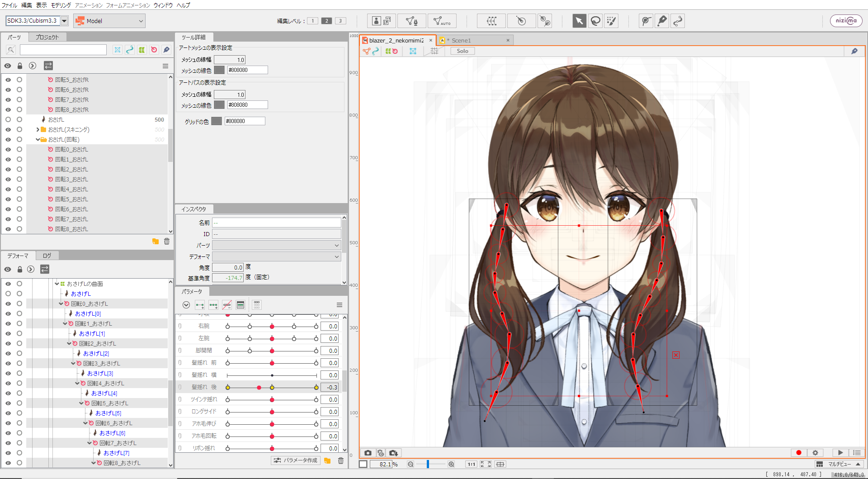868x479 pixels.
Task: Create a warp deformer from toolbar
Action: coord(491,21)
